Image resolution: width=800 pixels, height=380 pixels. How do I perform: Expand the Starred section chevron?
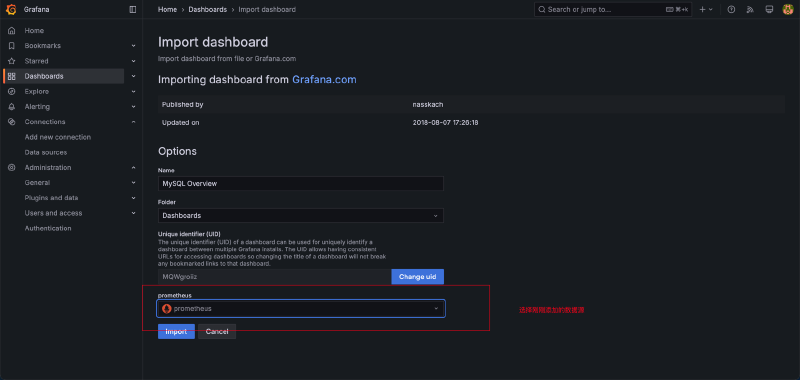134,61
